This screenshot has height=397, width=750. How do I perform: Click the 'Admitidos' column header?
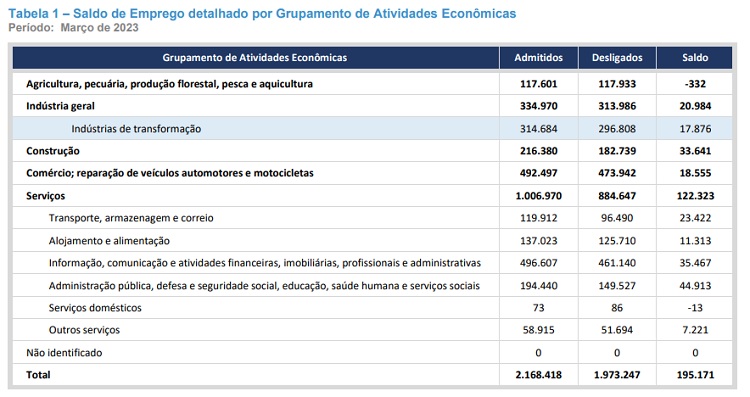539,58
